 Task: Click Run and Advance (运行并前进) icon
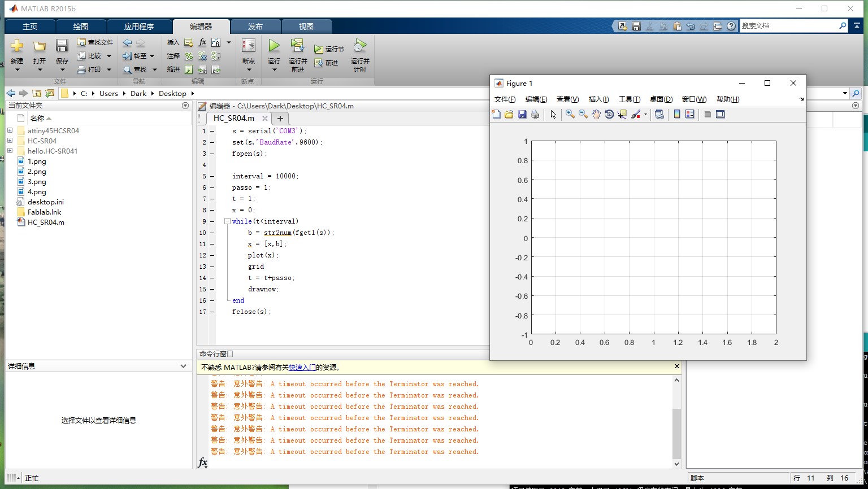(298, 46)
